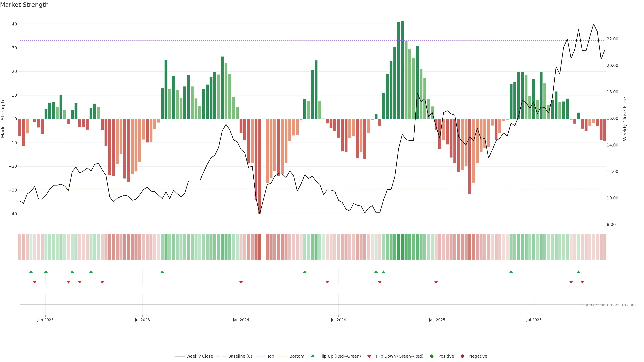The width and height of the screenshot is (644, 362).
Task: Click flip-down red marker at Jan 2025
Action: click(436, 282)
